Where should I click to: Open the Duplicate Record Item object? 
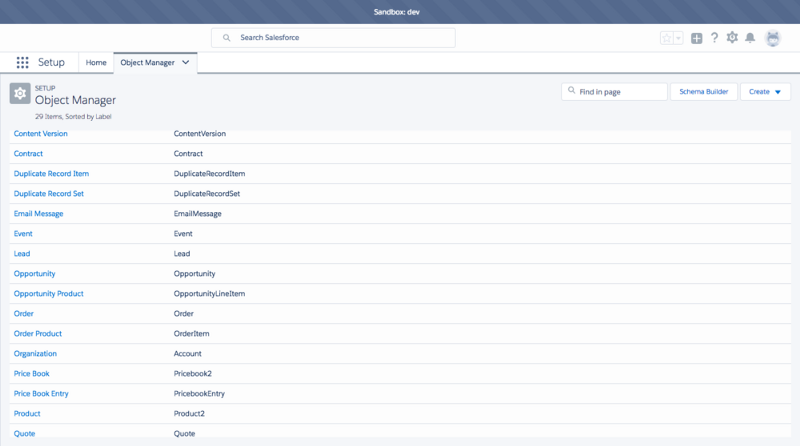tap(51, 174)
